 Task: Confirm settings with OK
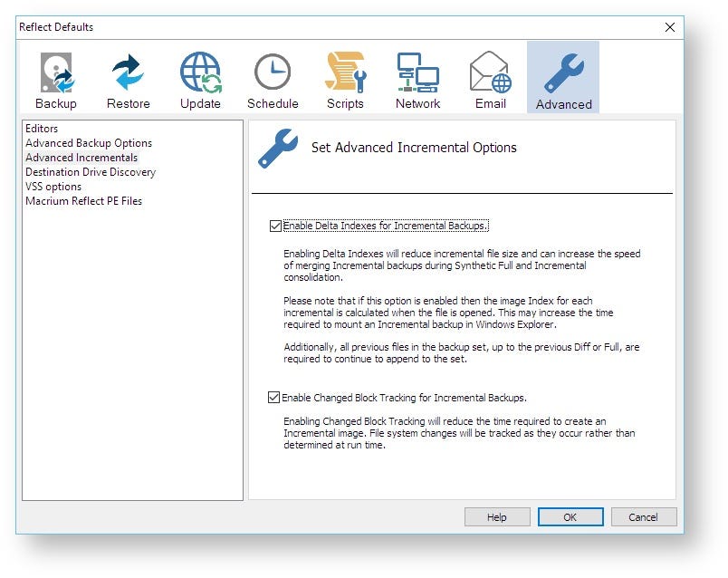pos(570,516)
